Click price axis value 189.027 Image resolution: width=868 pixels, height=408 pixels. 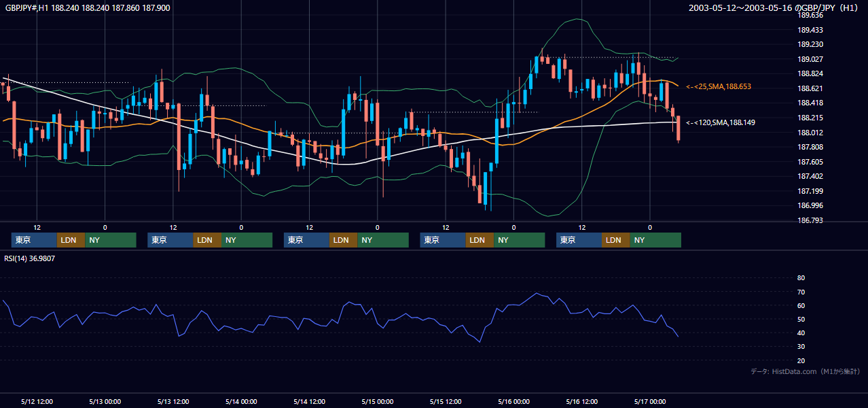(810, 59)
